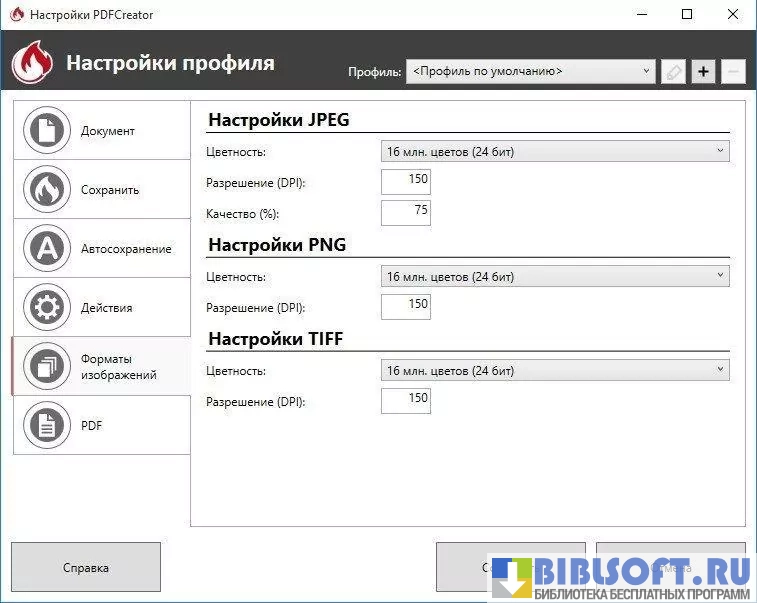Click the Справка button
Image resolution: width=757 pixels, height=603 pixels.
(86, 567)
